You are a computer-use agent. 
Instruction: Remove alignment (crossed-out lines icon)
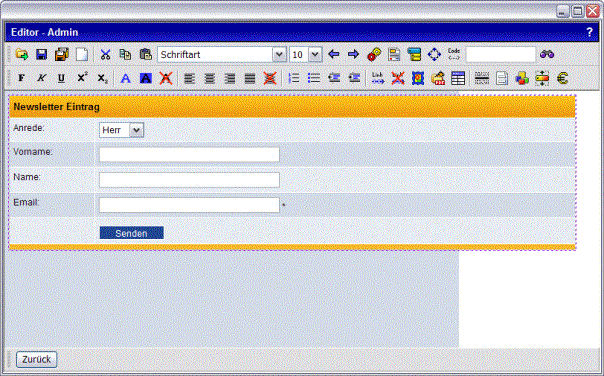point(270,78)
